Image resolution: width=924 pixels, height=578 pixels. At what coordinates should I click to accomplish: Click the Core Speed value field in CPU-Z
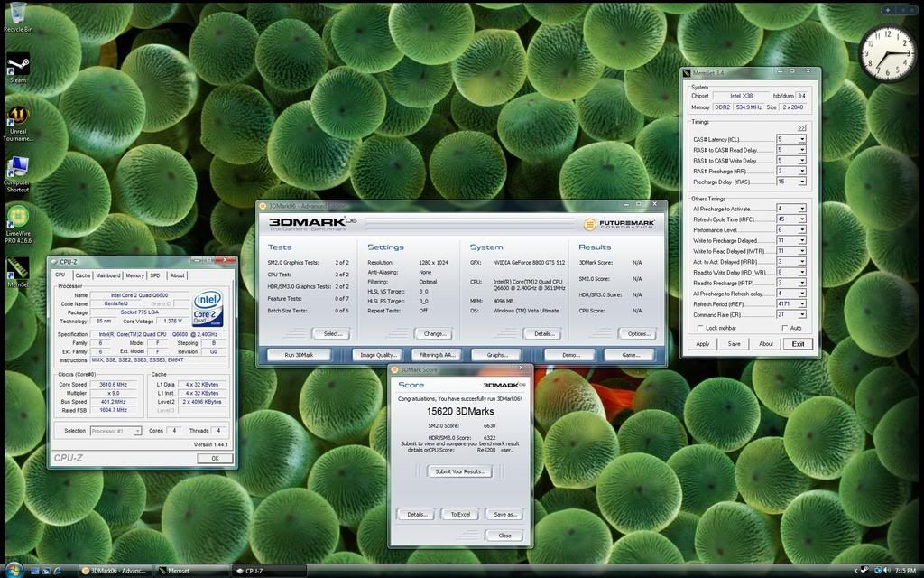[x=113, y=385]
